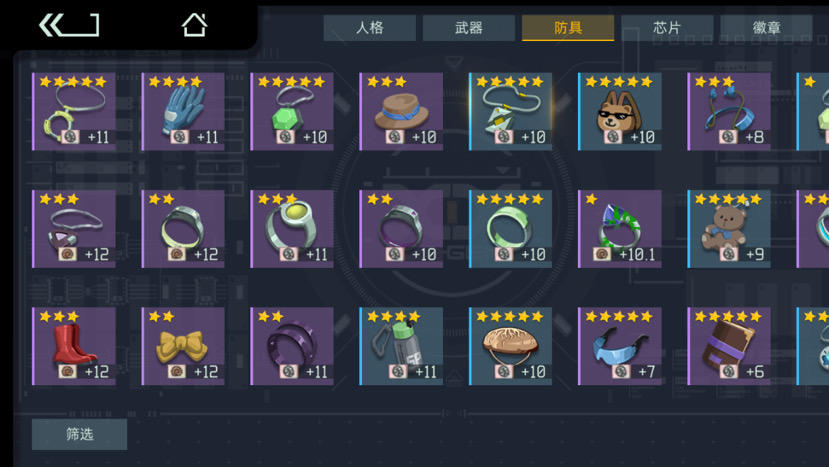The image size is (829, 467).
Task: Pick the water bottle +11 item
Action: click(401, 346)
